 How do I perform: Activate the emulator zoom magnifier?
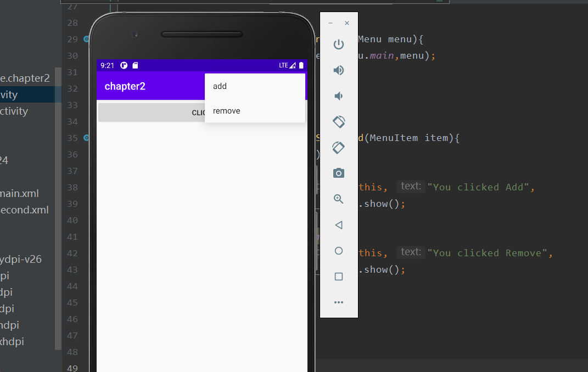point(339,199)
